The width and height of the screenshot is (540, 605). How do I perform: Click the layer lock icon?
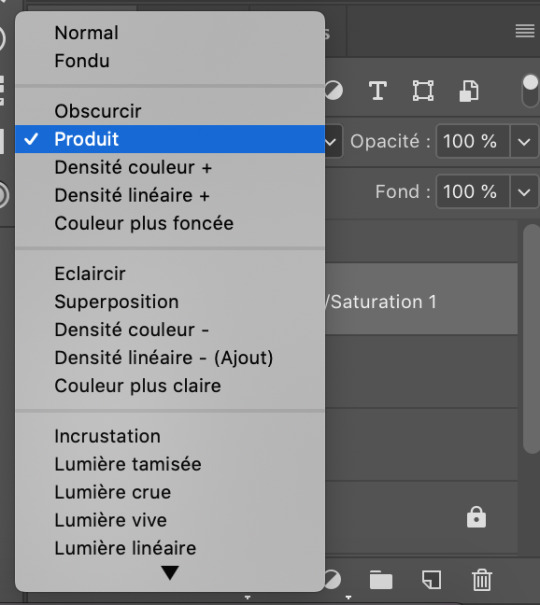click(476, 517)
